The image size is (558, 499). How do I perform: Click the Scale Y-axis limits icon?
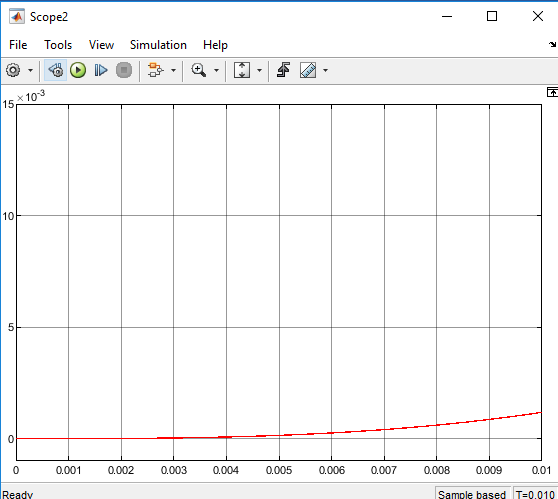(x=242, y=70)
